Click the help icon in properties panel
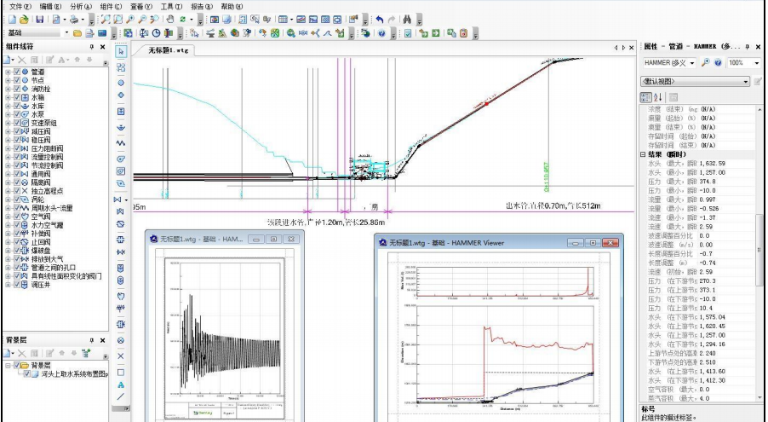The height and width of the screenshot is (422, 768). pyautogui.click(x=718, y=63)
